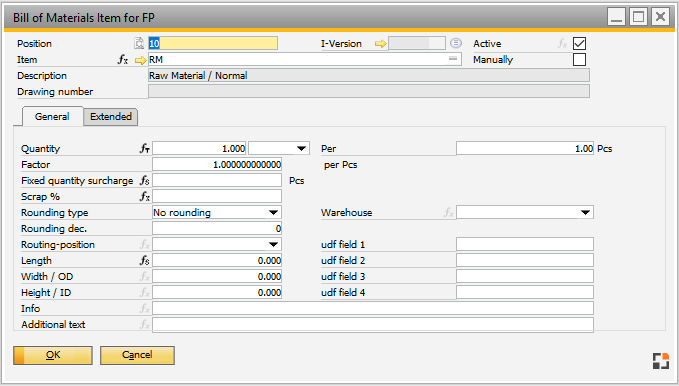Viewport: 679px width, 386px height.
Task: Click the Rounding dec. field
Action: [217, 229]
